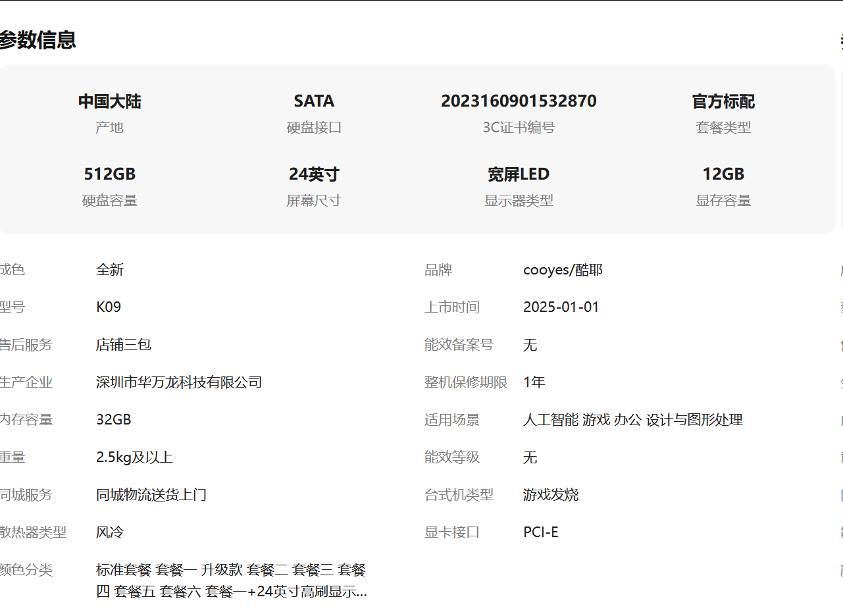Click the PCI-E graphics card interface value

(540, 532)
